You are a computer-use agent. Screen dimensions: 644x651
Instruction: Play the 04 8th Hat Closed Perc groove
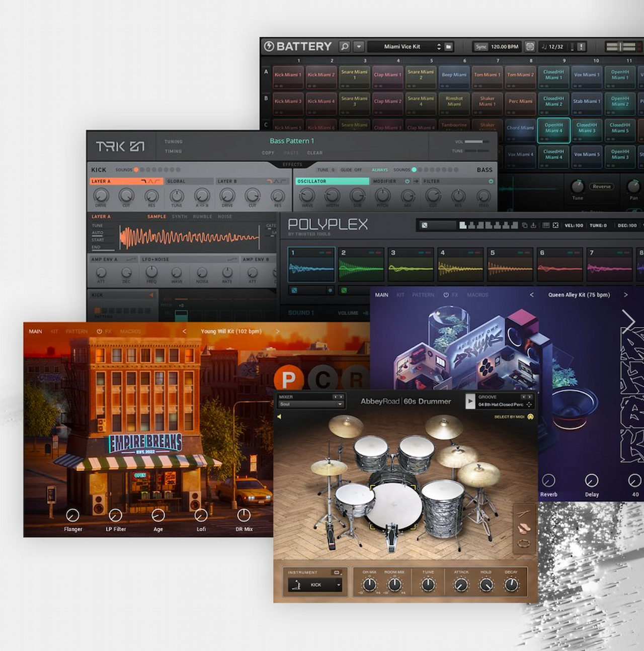pyautogui.click(x=469, y=402)
